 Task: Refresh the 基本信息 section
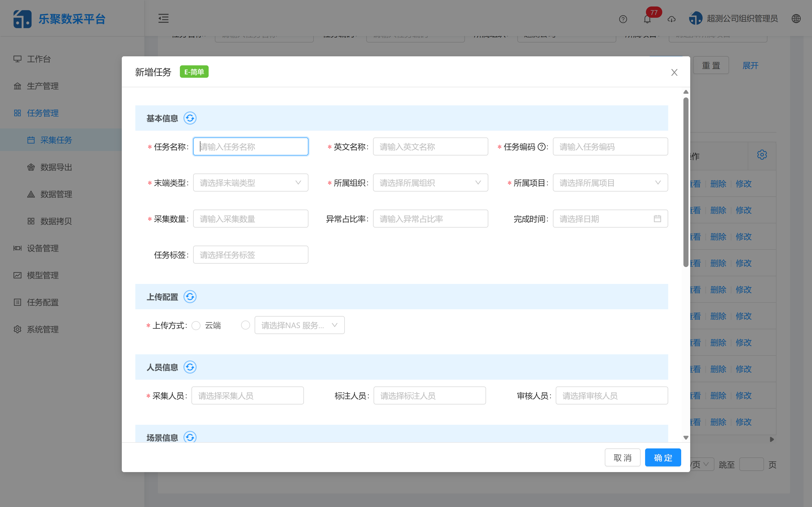[x=190, y=118]
